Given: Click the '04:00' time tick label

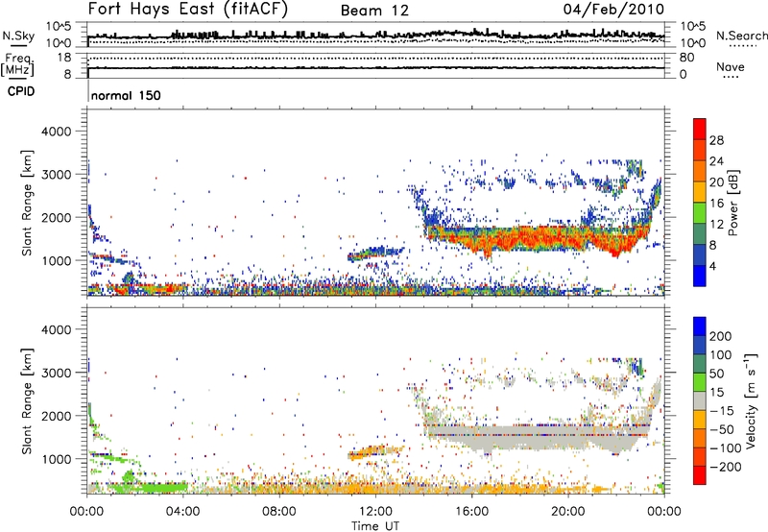Looking at the screenshot, I should (x=182, y=512).
